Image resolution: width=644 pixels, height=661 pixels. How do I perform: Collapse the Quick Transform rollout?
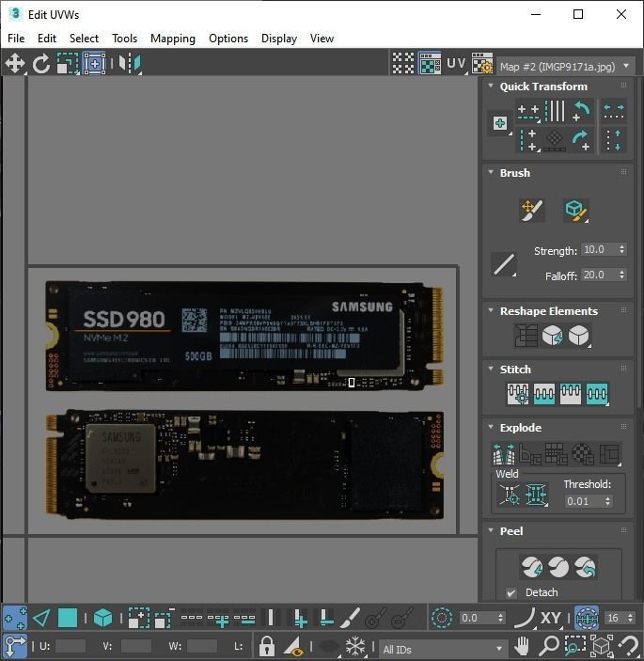coord(491,86)
